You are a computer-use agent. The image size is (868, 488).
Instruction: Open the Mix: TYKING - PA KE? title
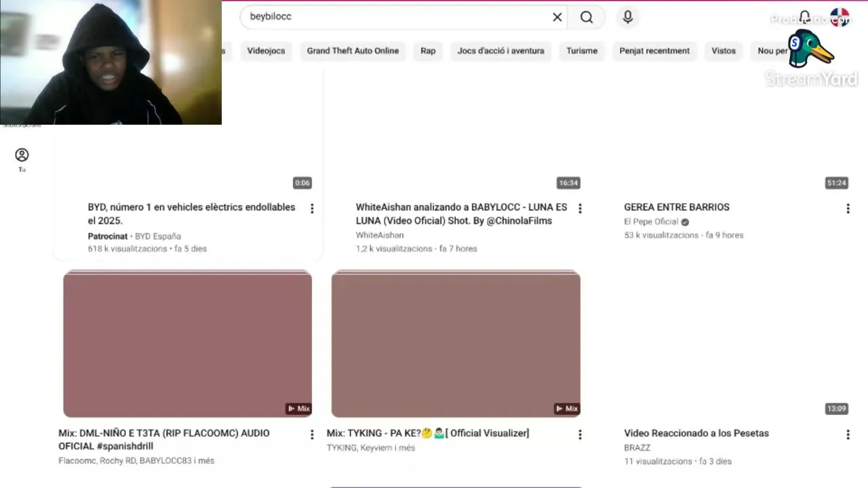(x=428, y=433)
